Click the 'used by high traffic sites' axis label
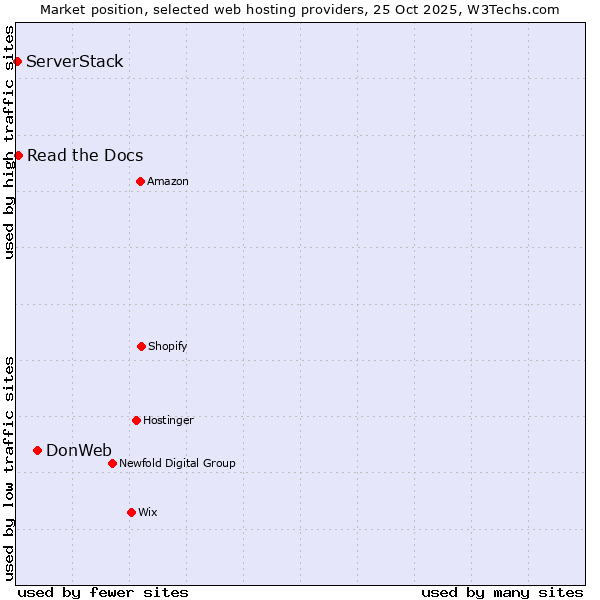This screenshot has width=600, height=600. (9, 142)
